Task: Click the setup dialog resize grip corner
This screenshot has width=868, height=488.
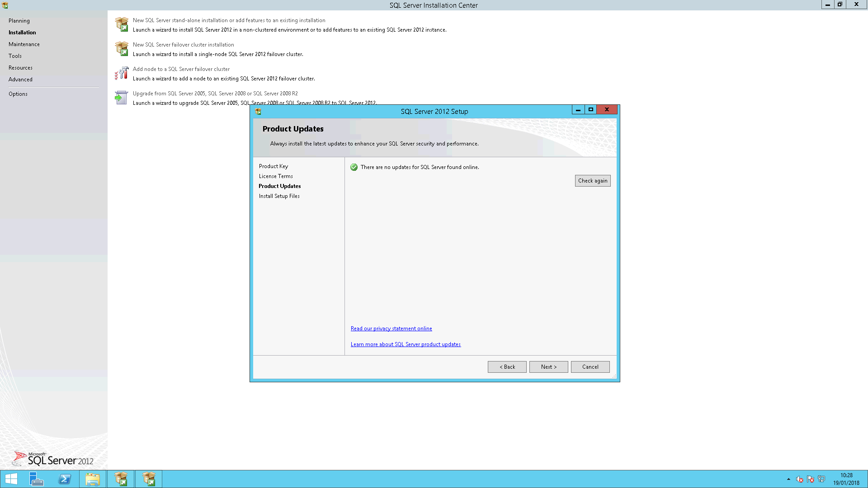Action: coord(614,376)
